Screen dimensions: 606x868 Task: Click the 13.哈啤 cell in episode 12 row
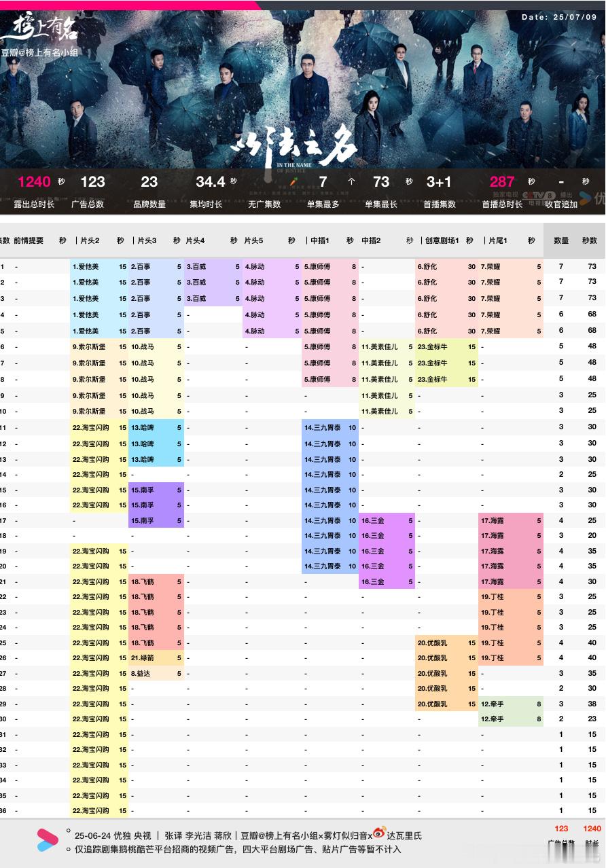click(156, 444)
